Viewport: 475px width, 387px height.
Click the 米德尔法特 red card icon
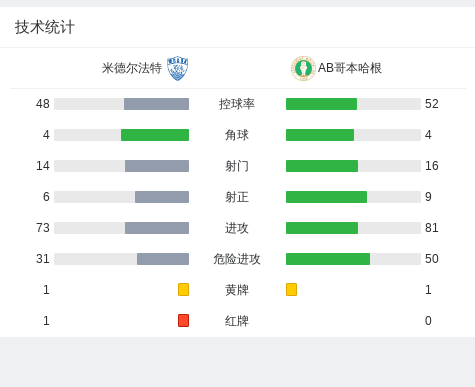[x=183, y=321]
